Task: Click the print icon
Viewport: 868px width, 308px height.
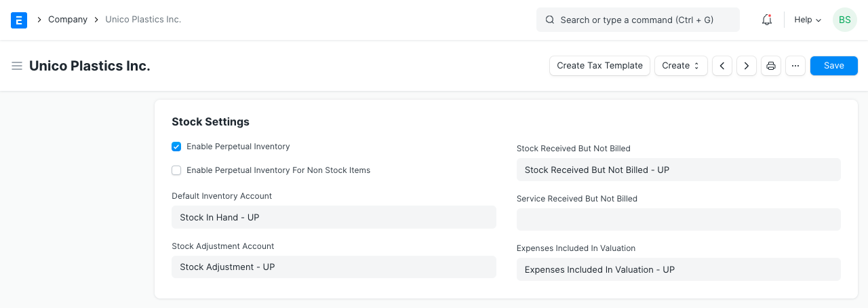Action: click(771, 66)
